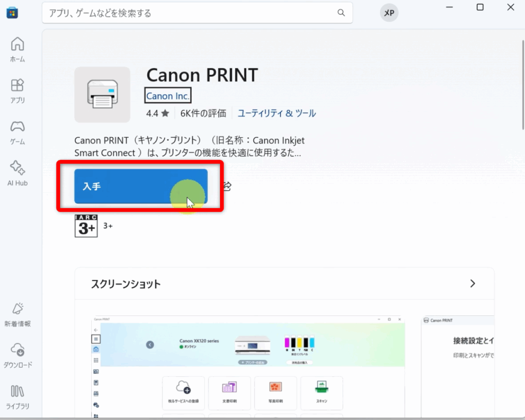Open the ホーム (Home) sidebar icon
Image resolution: width=525 pixels, height=420 pixels.
point(17,49)
